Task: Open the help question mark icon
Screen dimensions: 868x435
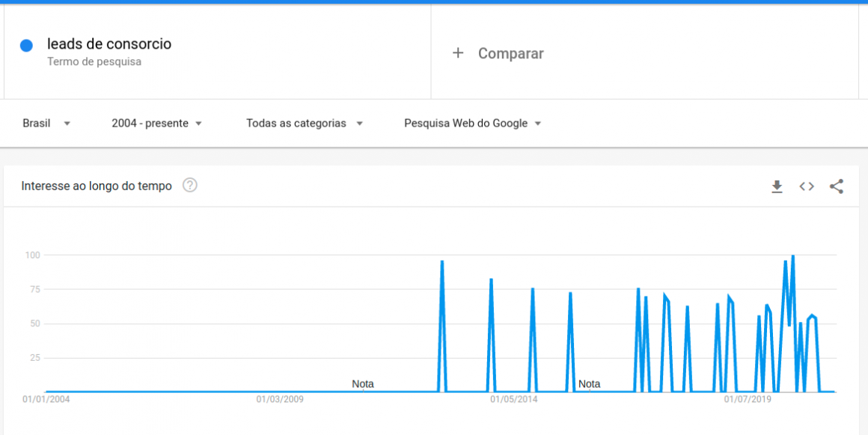Action: 190,186
